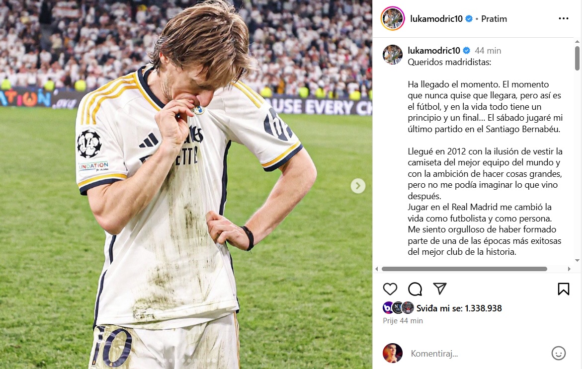Click horizontal scrollbar right arrow

point(569,269)
